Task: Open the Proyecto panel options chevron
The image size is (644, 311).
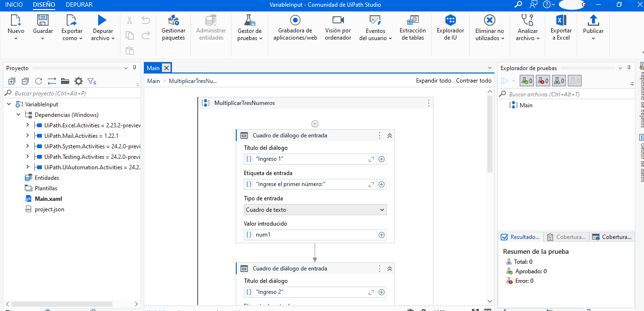Action: [x=126, y=68]
